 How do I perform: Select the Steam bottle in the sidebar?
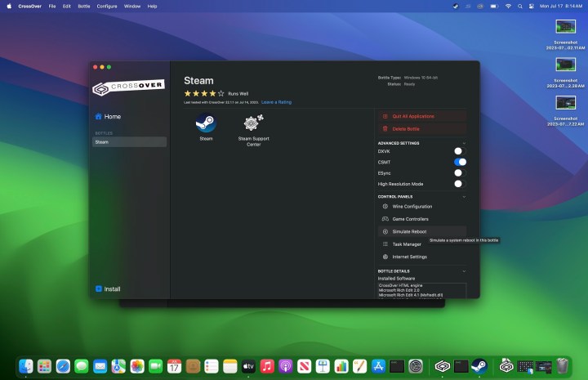pyautogui.click(x=129, y=142)
